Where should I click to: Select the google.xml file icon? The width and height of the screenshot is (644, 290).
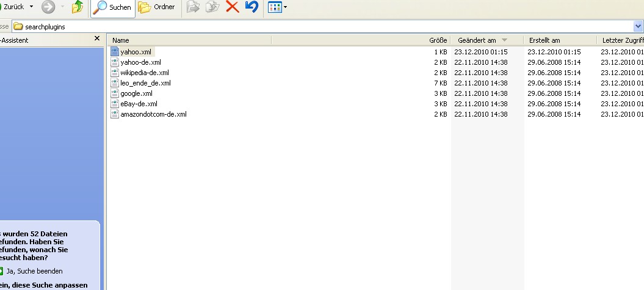point(115,93)
